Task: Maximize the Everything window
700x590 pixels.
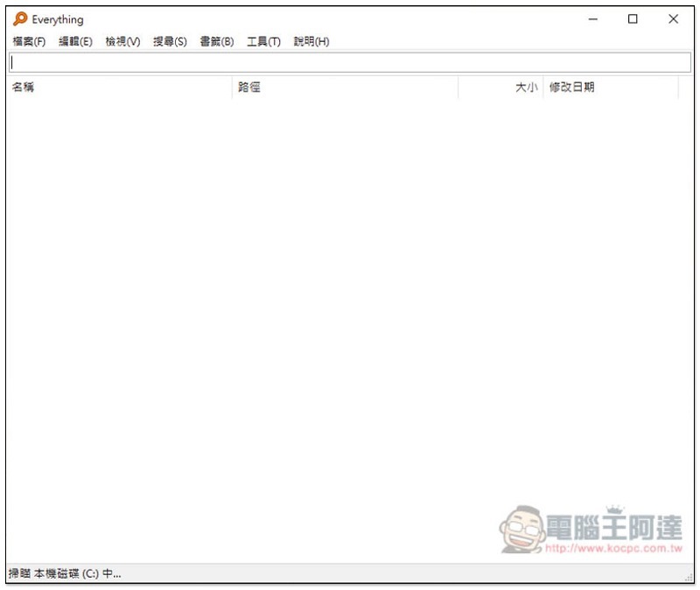Action: (633, 18)
